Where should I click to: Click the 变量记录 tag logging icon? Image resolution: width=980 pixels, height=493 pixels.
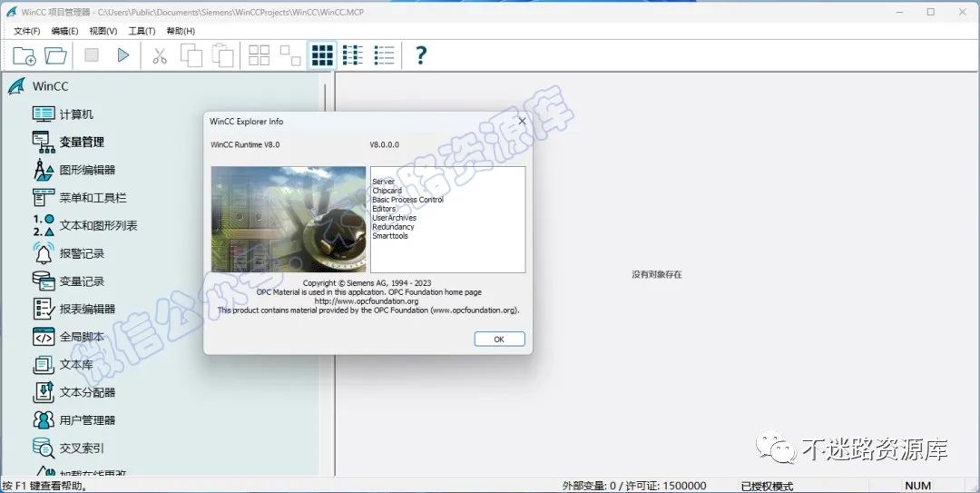[x=44, y=281]
